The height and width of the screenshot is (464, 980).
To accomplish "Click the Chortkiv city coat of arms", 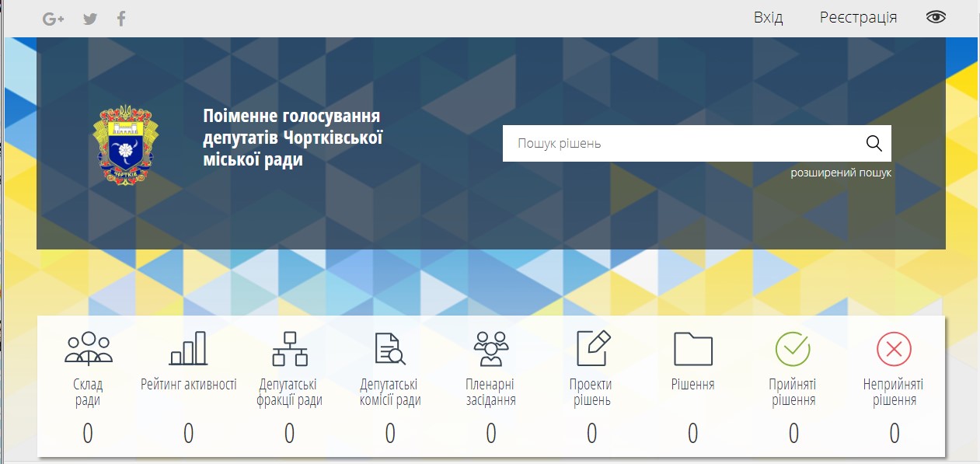I will 124,145.
